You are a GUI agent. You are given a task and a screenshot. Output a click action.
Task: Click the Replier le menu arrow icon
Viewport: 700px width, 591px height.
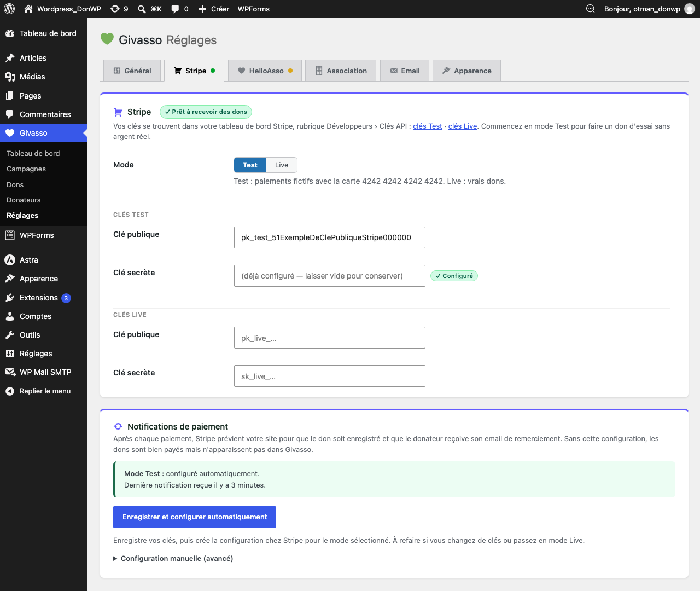(x=10, y=391)
